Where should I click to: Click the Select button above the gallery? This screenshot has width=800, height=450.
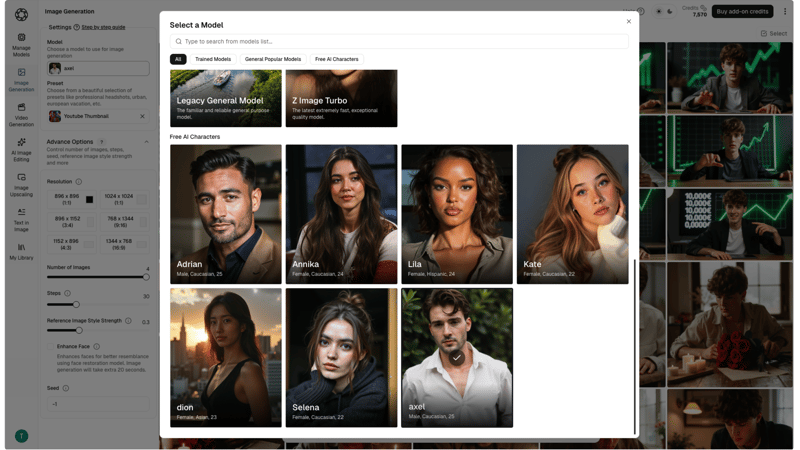tap(774, 34)
